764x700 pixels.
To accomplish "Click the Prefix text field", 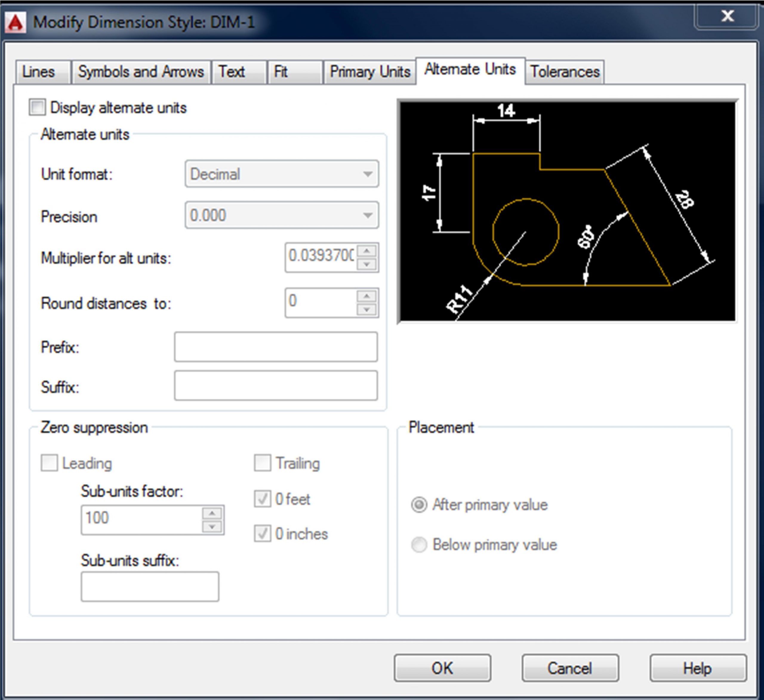I will (275, 347).
